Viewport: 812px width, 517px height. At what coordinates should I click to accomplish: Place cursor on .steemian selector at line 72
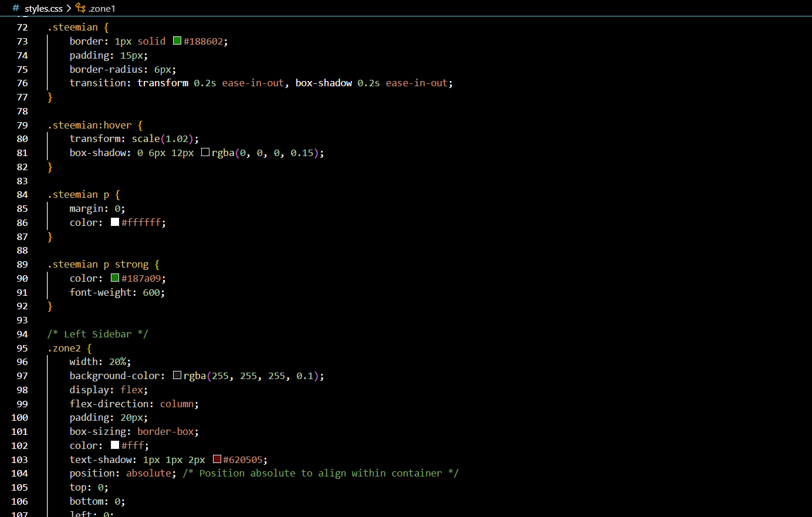[x=73, y=27]
